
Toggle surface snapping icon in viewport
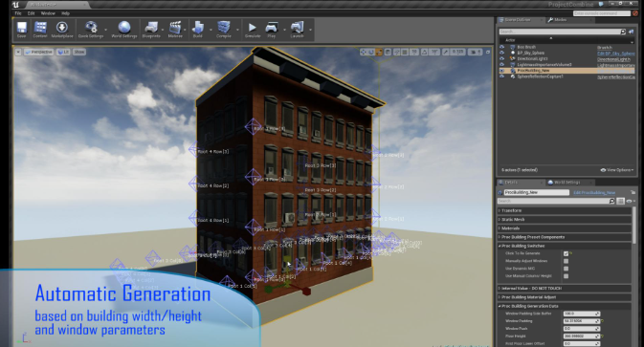click(397, 52)
